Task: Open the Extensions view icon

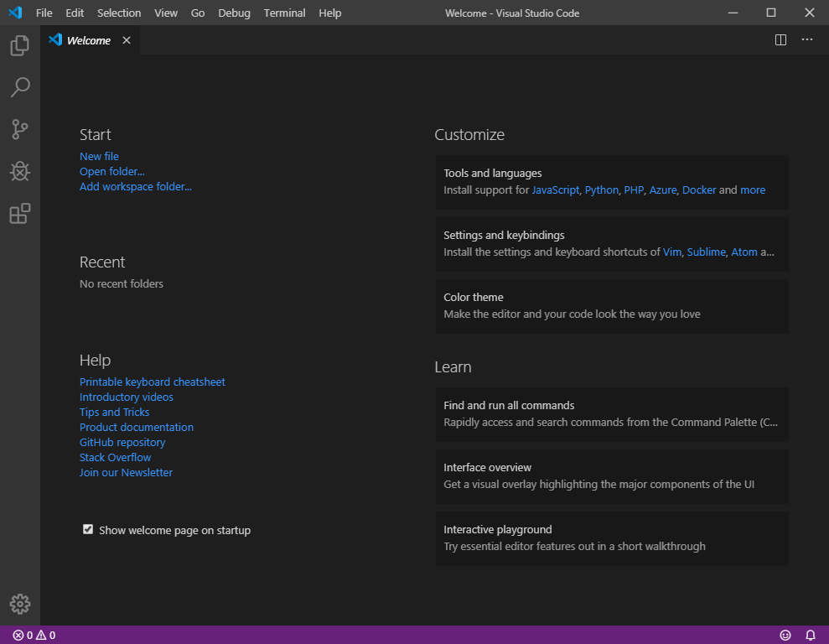Action: [19, 213]
